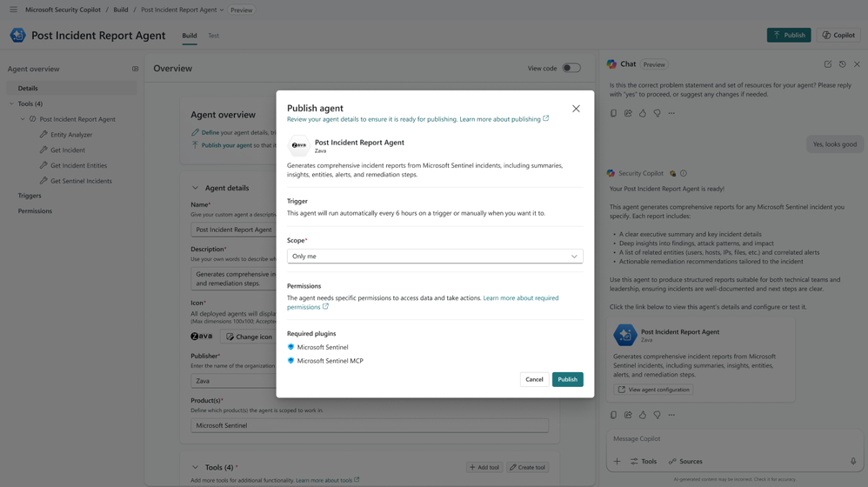The height and width of the screenshot is (487, 868).
Task: Go to Microsoft Security Copilot breadcrumb
Action: click(63, 10)
